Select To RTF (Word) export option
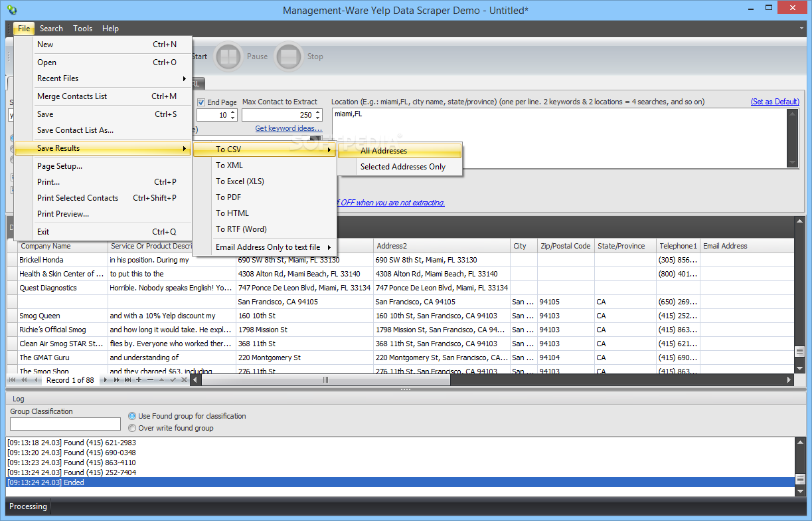The height and width of the screenshot is (521, 812). (264, 229)
